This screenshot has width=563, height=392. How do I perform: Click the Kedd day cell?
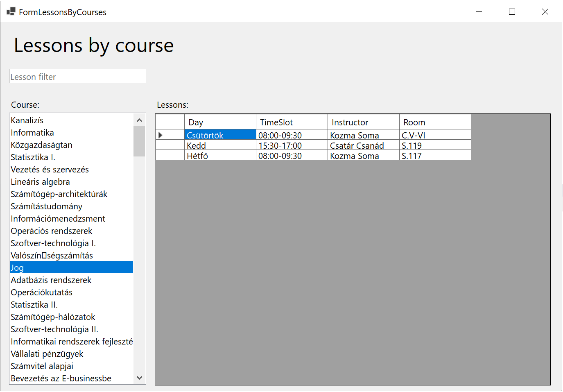tap(220, 145)
